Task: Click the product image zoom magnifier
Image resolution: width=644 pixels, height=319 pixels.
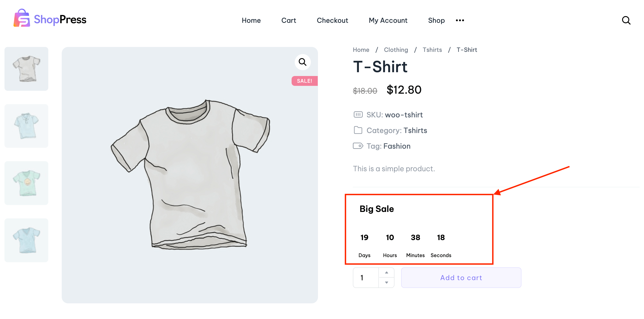Action: click(x=303, y=62)
